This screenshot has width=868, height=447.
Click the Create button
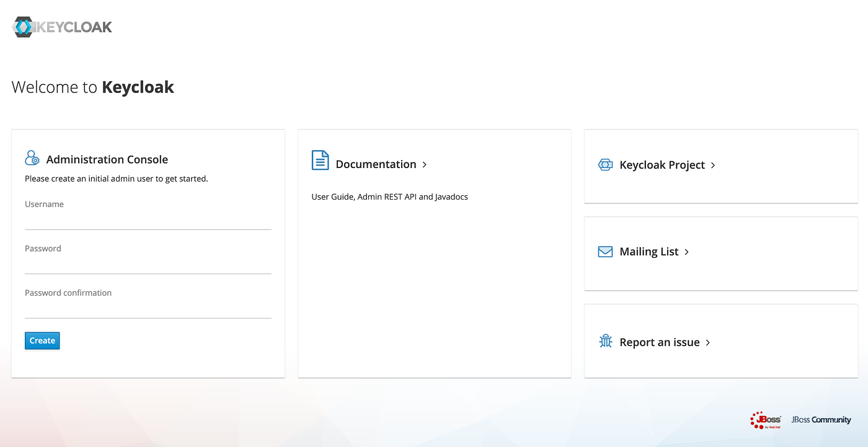coord(42,340)
